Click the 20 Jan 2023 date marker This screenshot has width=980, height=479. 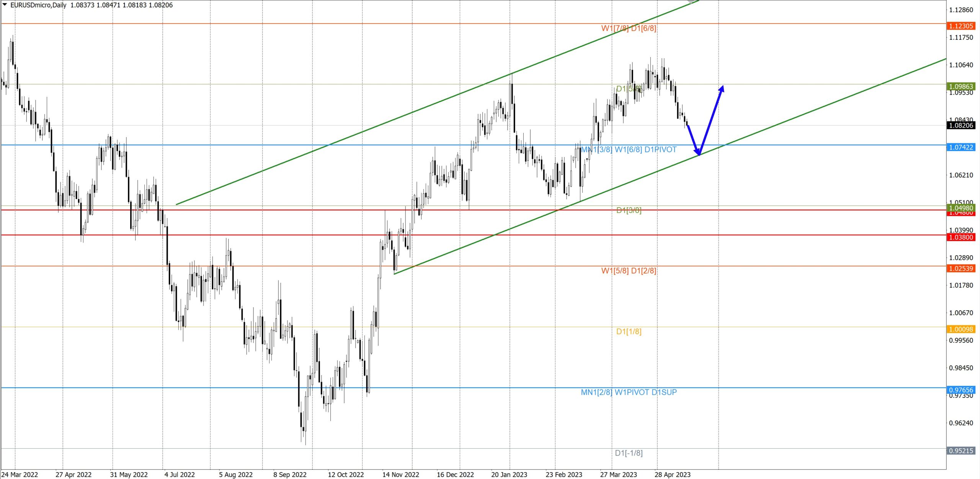[509, 474]
